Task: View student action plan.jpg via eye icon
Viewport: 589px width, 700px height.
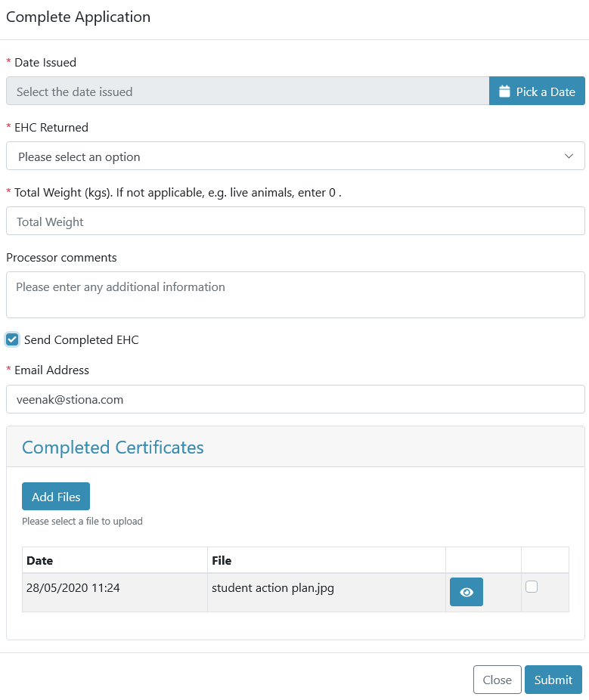Action: 467,592
